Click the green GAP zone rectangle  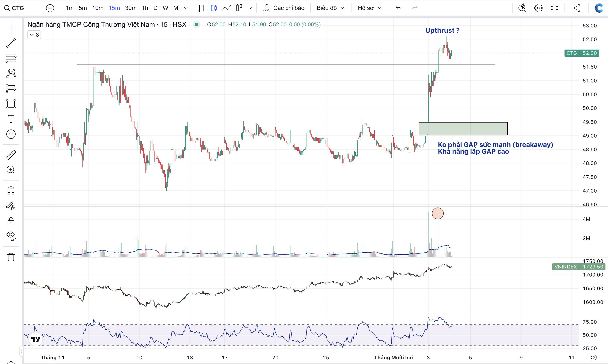pyautogui.click(x=463, y=129)
